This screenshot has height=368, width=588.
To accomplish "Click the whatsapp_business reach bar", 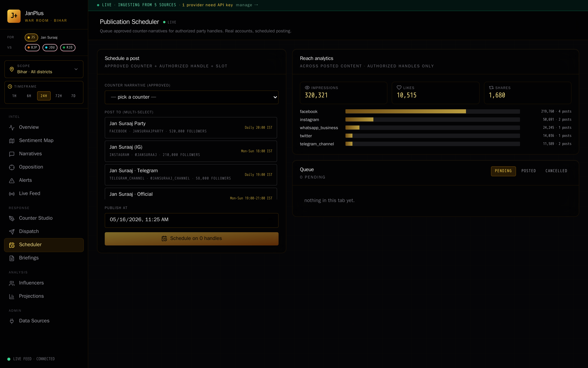I will coord(433,128).
